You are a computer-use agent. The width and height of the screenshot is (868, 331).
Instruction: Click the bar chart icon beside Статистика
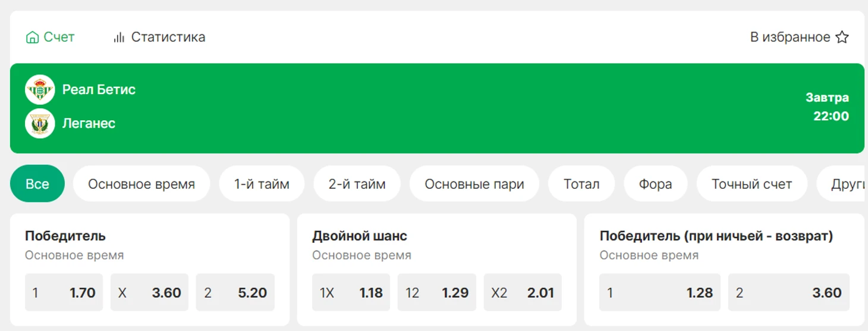coord(119,38)
